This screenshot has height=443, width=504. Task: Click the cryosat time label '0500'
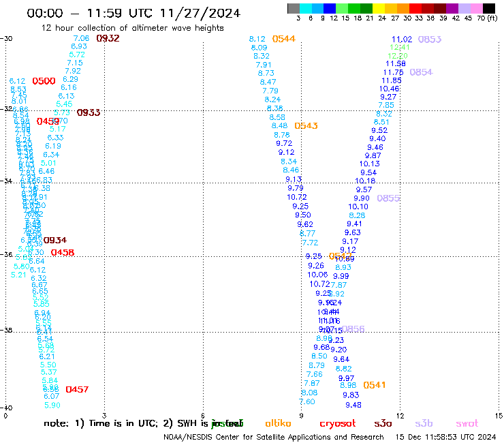pyautogui.click(x=44, y=81)
